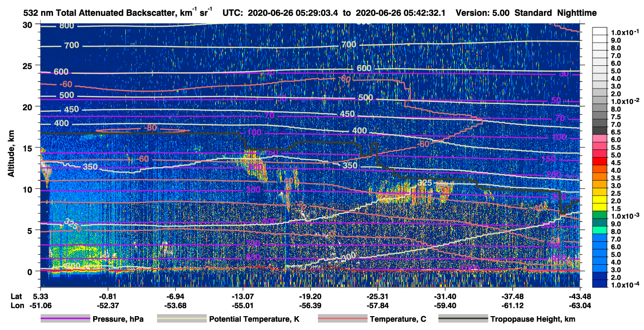Image resolution: width=644 pixels, height=330 pixels.
Task: Click the longitude value '-52.37'
Action: click(x=107, y=305)
